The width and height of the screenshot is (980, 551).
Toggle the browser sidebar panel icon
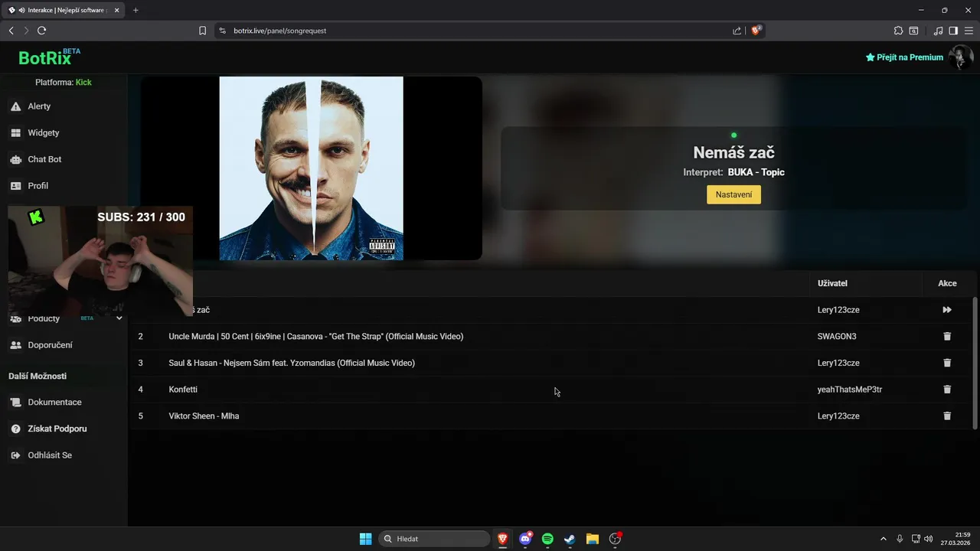tap(953, 31)
